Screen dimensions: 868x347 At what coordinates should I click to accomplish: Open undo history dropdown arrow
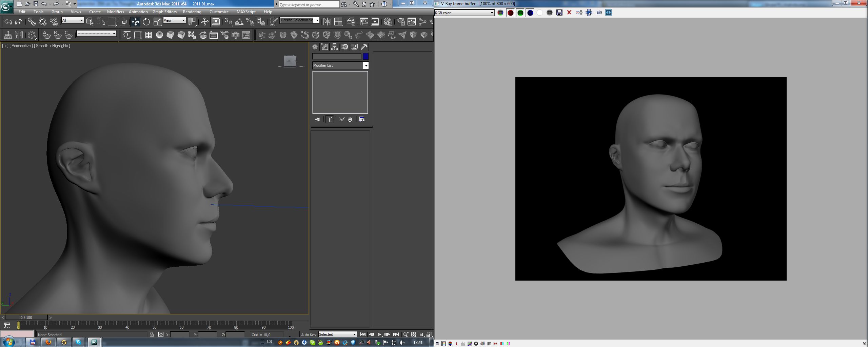[x=50, y=4]
